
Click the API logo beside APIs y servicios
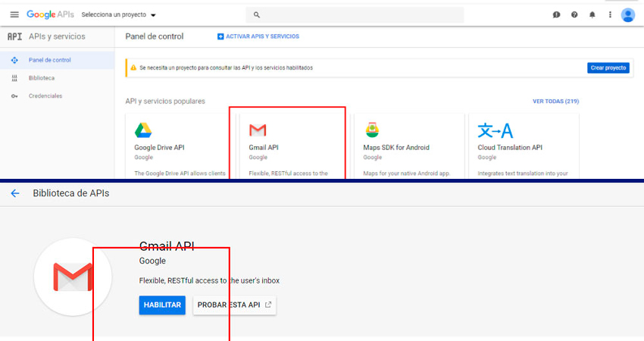point(15,36)
